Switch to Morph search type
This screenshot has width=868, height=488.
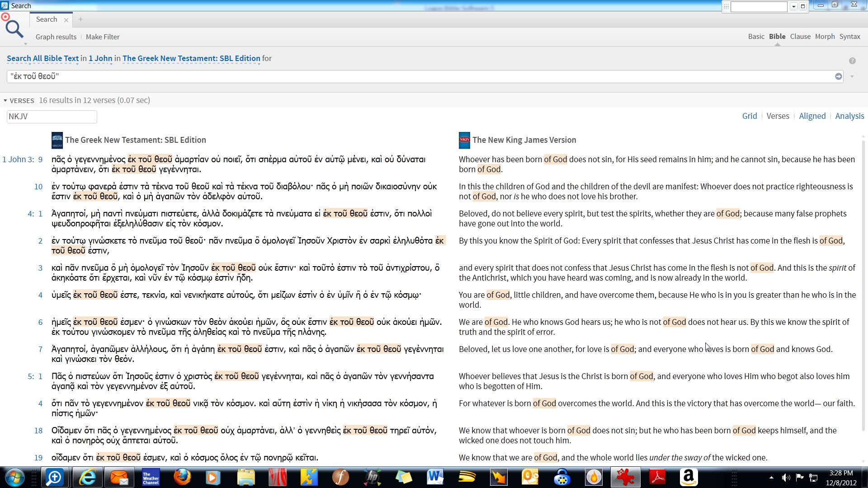point(825,37)
